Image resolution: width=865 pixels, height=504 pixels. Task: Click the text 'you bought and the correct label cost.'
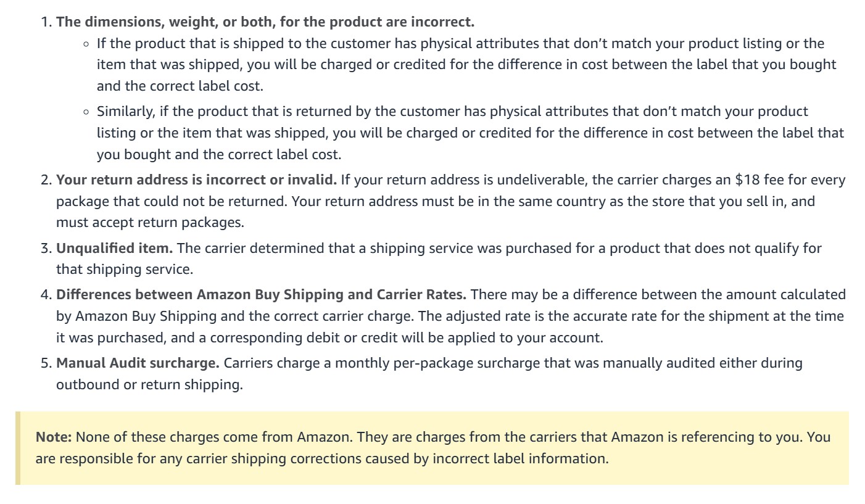(x=219, y=154)
